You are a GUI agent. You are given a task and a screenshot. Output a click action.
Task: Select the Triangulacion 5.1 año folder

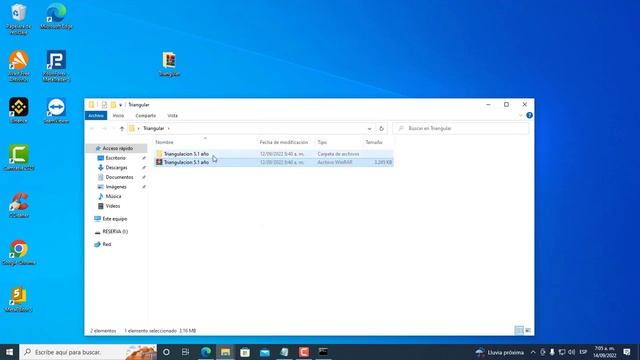(273, 154)
